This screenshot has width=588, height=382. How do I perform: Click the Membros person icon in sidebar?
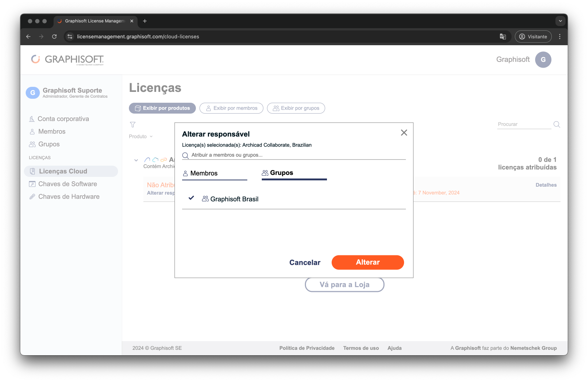click(x=32, y=131)
